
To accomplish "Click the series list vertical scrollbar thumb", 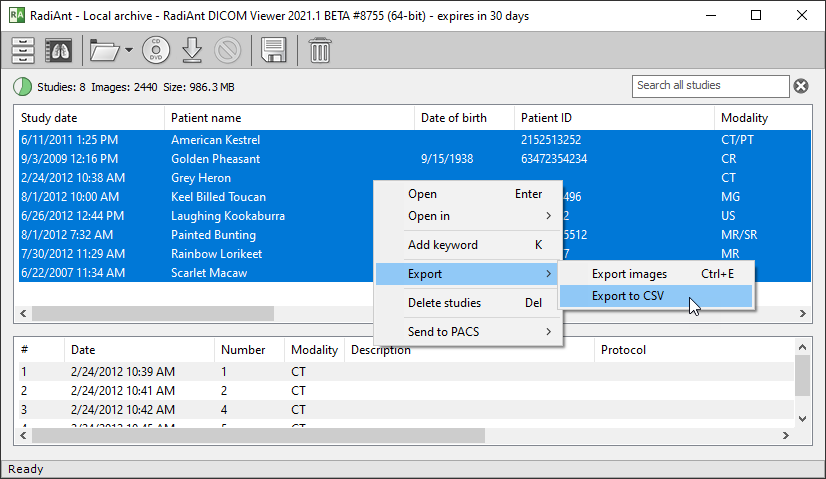I will click(x=802, y=375).
